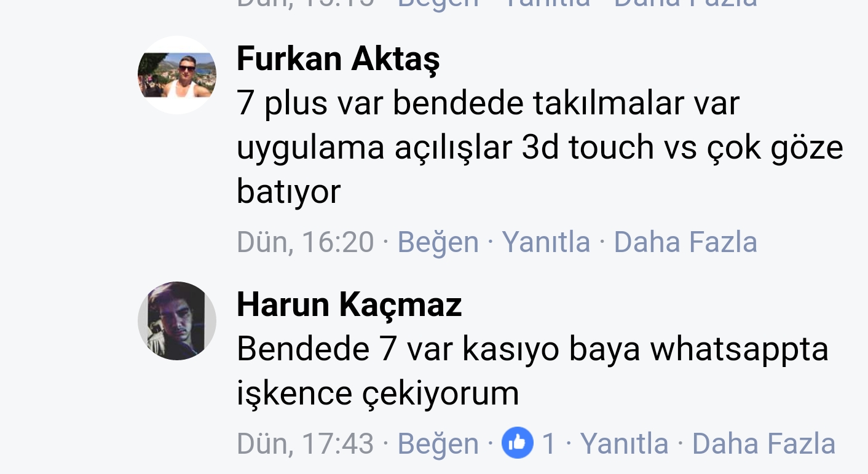Open the Dün, 17:43 timestamp link
This screenshot has width=868, height=474.
coord(306,444)
